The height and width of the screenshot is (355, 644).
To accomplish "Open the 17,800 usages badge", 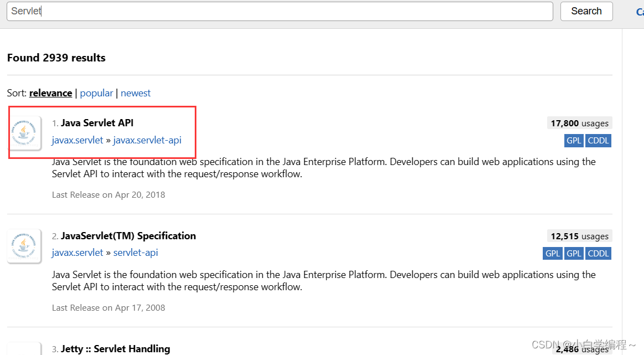I will point(579,123).
